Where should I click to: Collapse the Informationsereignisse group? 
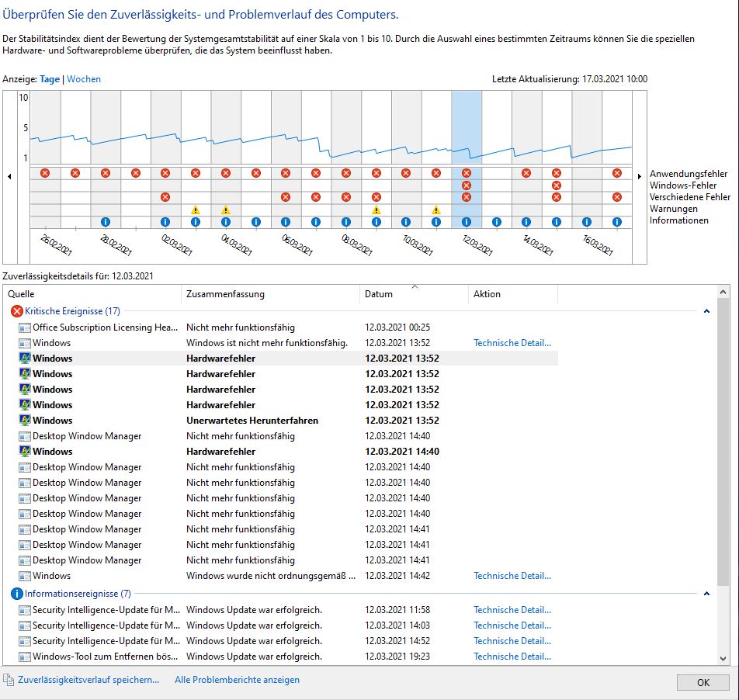706,594
